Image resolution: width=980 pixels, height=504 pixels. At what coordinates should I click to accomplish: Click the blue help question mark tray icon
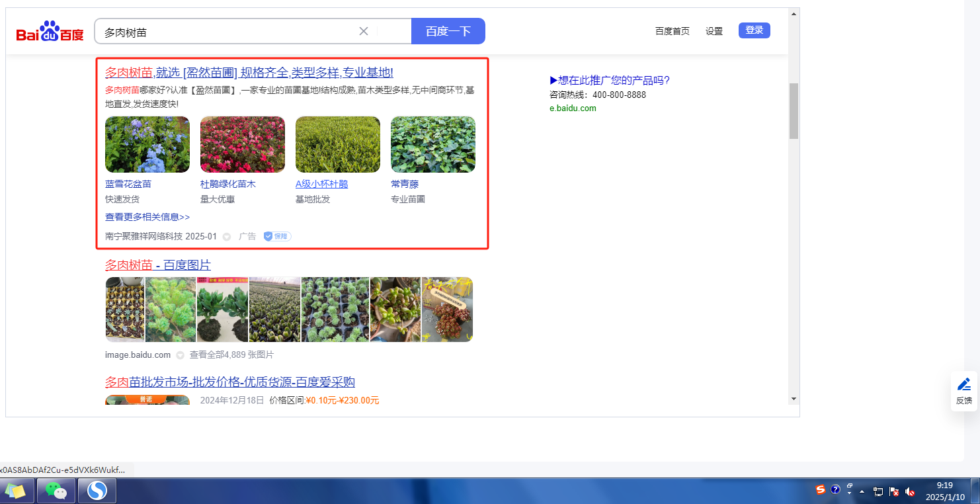point(836,489)
